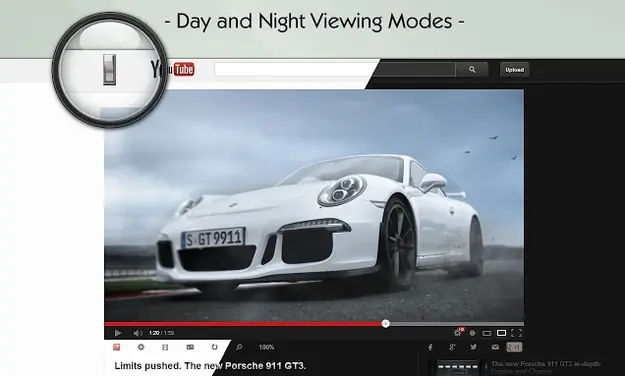Click the filmstrip icon below the video
Screen dimensions: 625x376
coord(165,347)
